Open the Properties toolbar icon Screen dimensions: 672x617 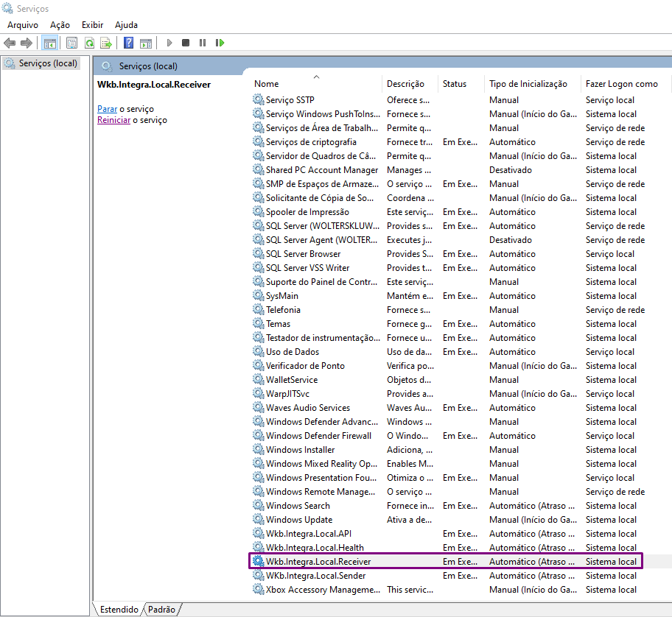pos(71,43)
